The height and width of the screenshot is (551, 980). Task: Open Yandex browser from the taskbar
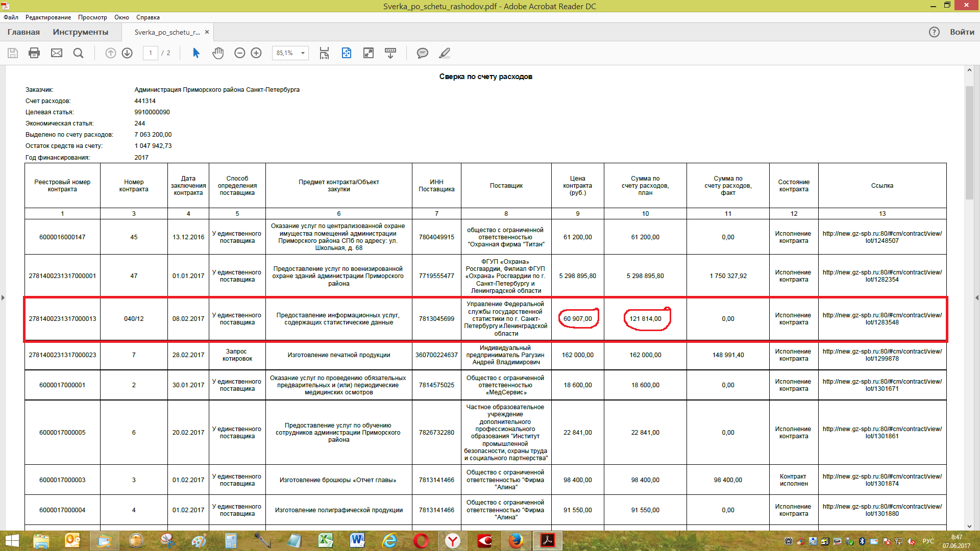click(x=453, y=541)
